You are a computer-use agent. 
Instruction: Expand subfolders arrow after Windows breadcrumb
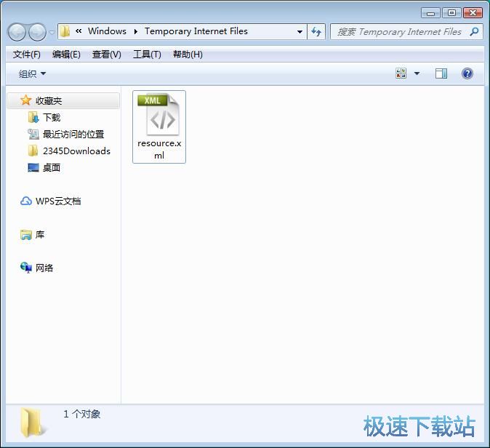136,31
